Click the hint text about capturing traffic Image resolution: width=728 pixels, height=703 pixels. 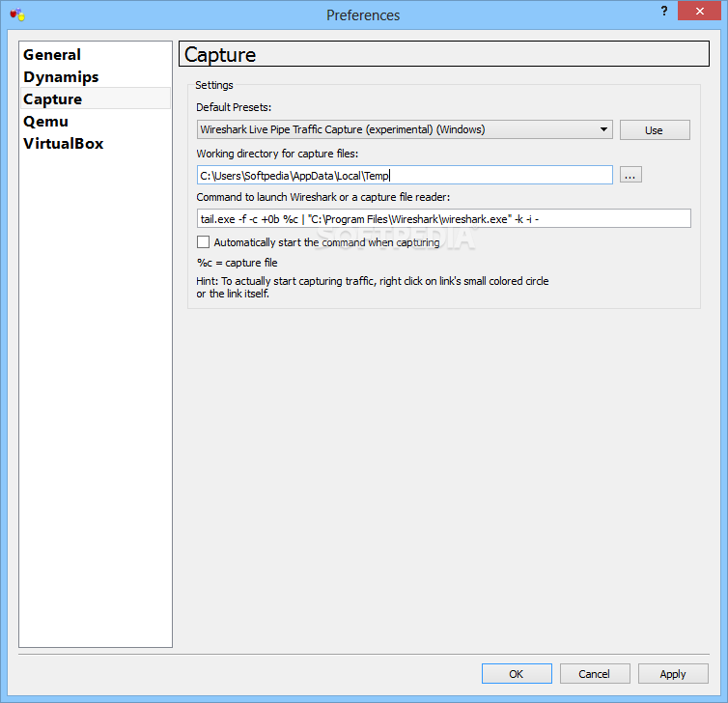click(x=373, y=288)
